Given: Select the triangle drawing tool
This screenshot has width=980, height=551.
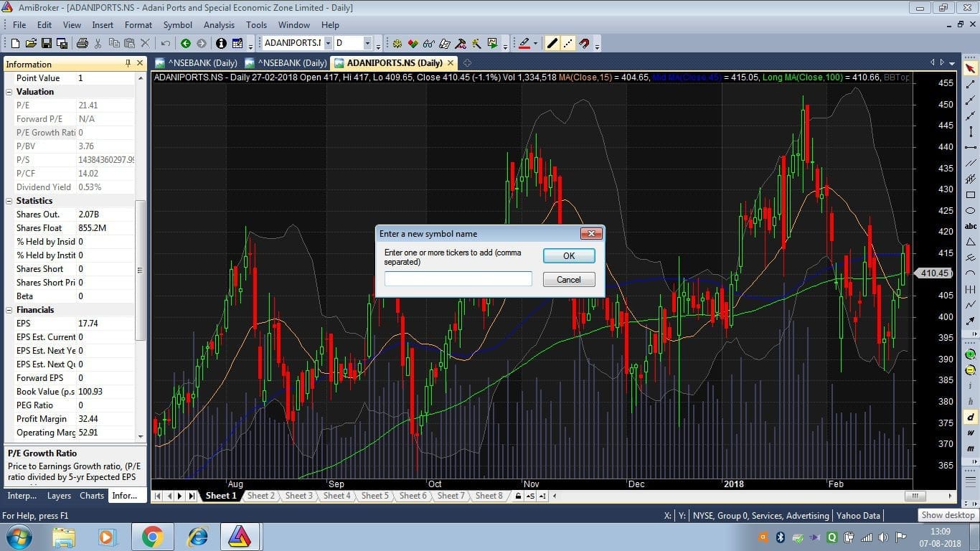Looking at the screenshot, I should click(x=971, y=242).
